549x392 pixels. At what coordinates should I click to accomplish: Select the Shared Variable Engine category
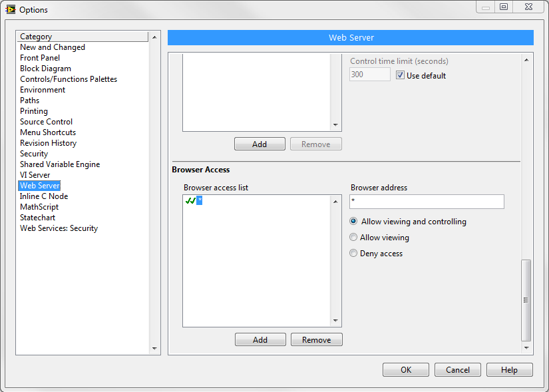(60, 164)
